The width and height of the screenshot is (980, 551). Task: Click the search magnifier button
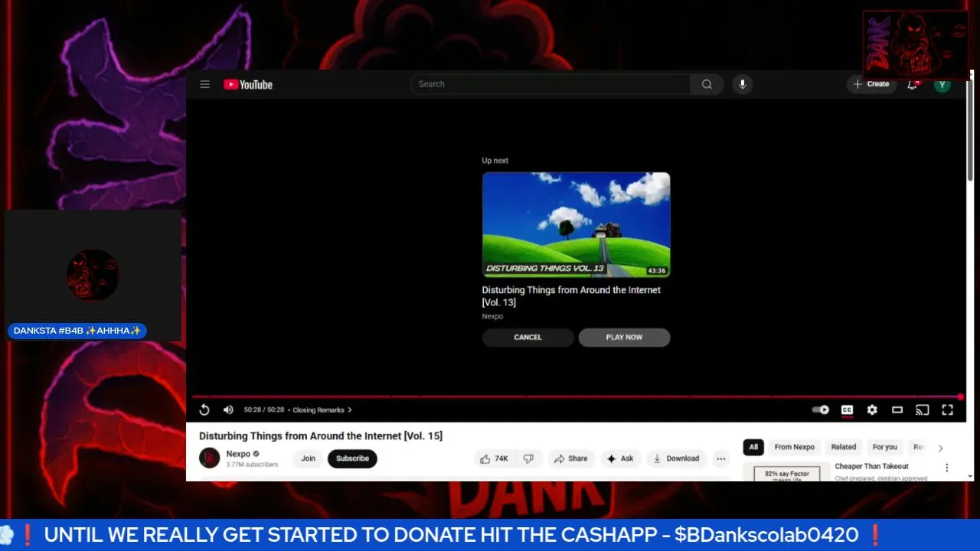(707, 84)
